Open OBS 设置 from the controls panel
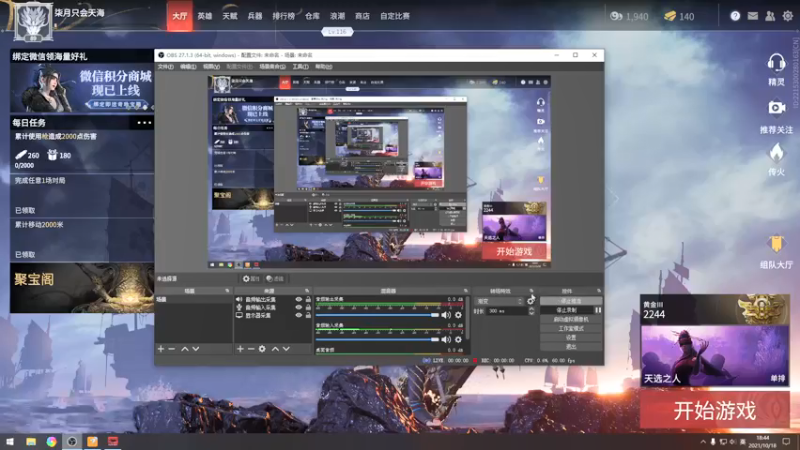 tap(571, 337)
